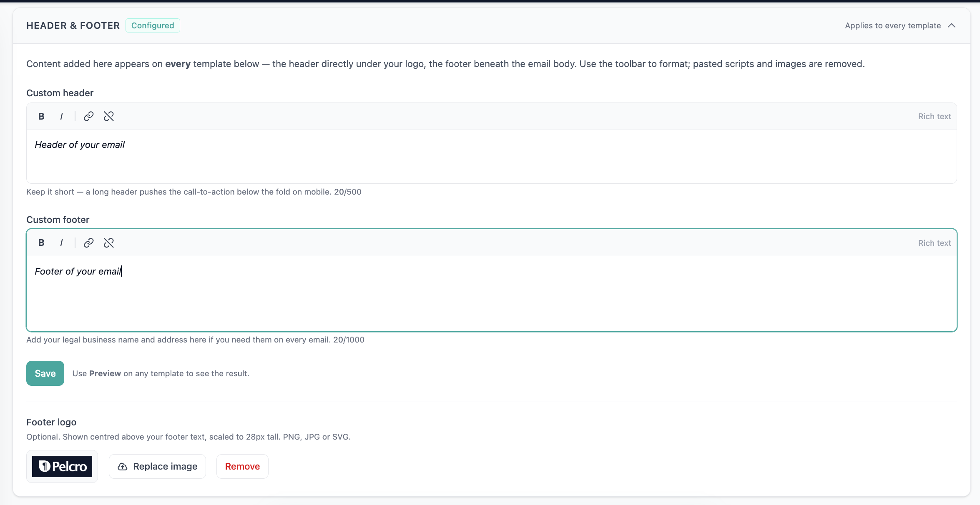Insert a link in the Custom footer editor
Image resolution: width=980 pixels, height=505 pixels.
pyautogui.click(x=88, y=243)
